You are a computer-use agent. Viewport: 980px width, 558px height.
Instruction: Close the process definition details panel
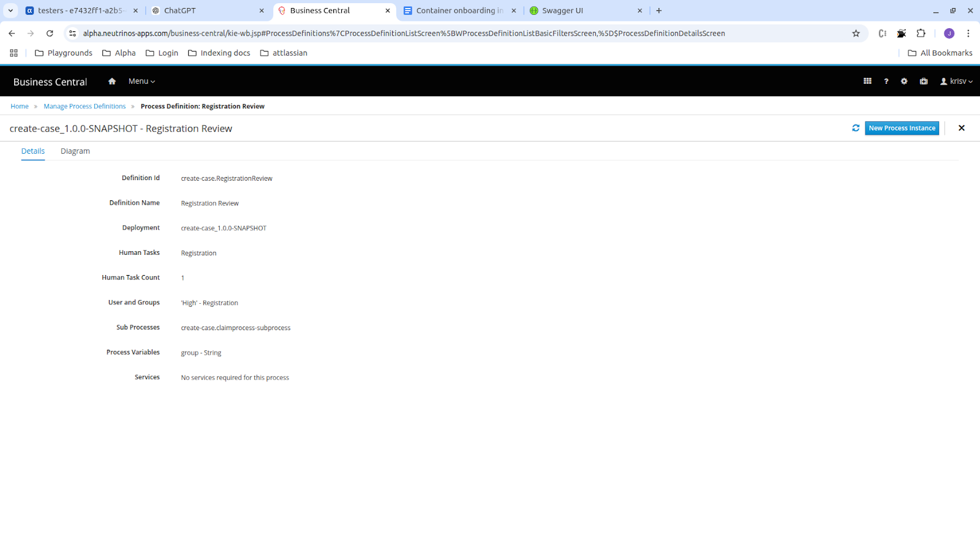click(x=962, y=128)
